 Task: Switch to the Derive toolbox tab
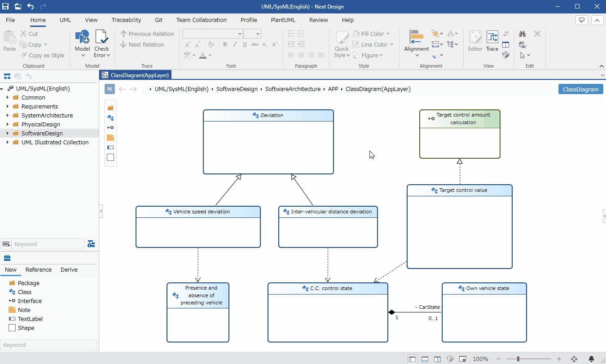point(69,269)
